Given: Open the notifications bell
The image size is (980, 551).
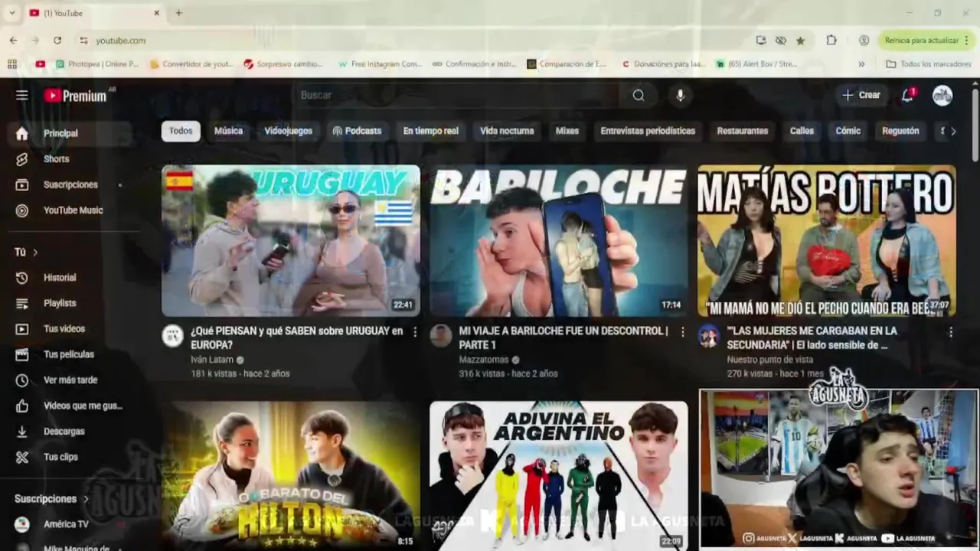Looking at the screenshot, I should tap(907, 95).
